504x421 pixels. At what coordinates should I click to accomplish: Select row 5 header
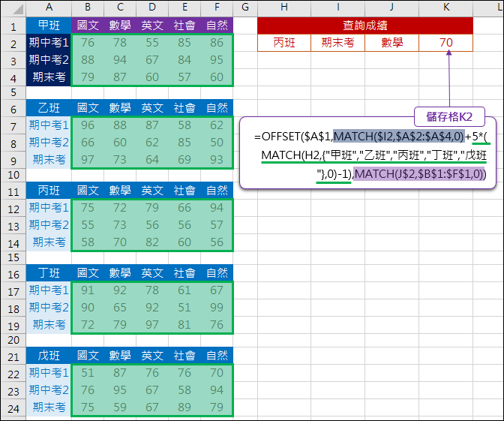click(13, 92)
